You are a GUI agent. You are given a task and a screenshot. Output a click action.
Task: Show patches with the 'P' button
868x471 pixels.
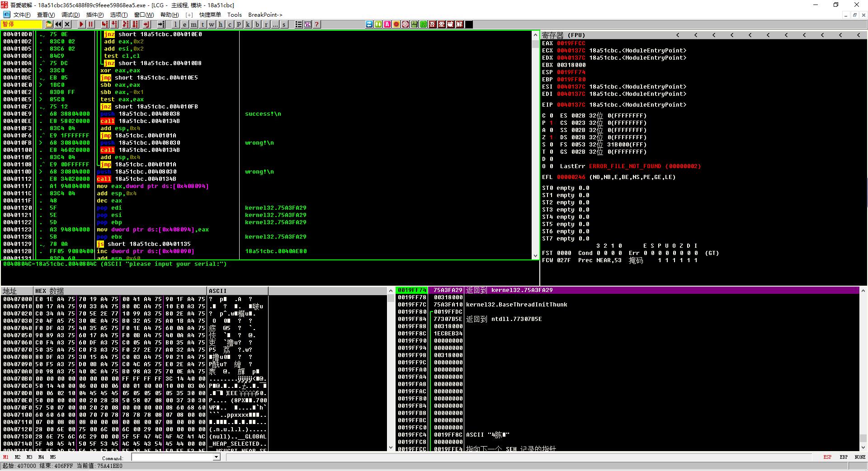click(239, 24)
